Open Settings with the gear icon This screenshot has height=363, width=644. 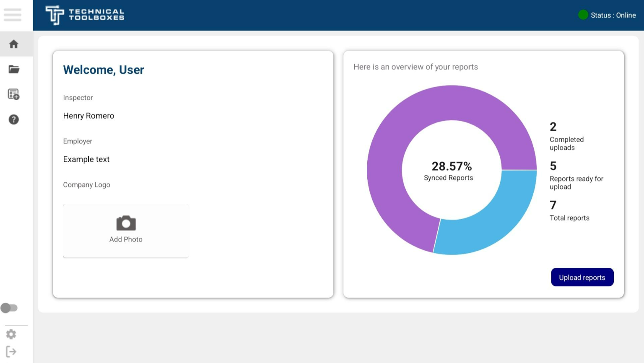pos(11,334)
